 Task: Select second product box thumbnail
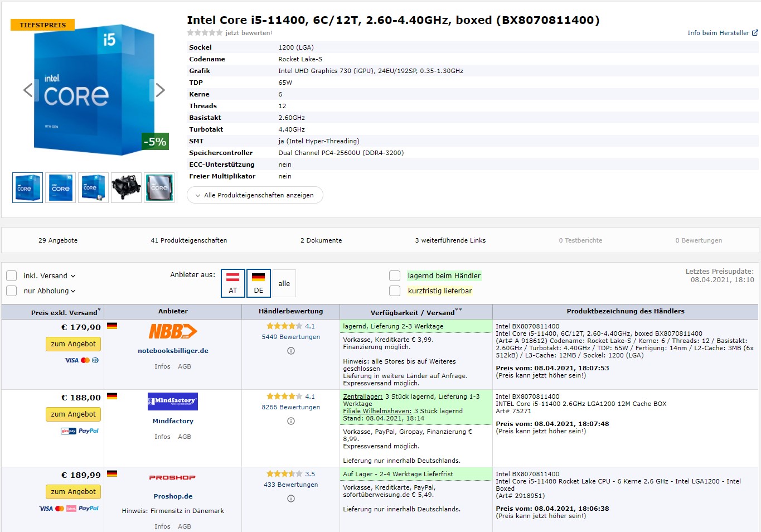tap(60, 187)
